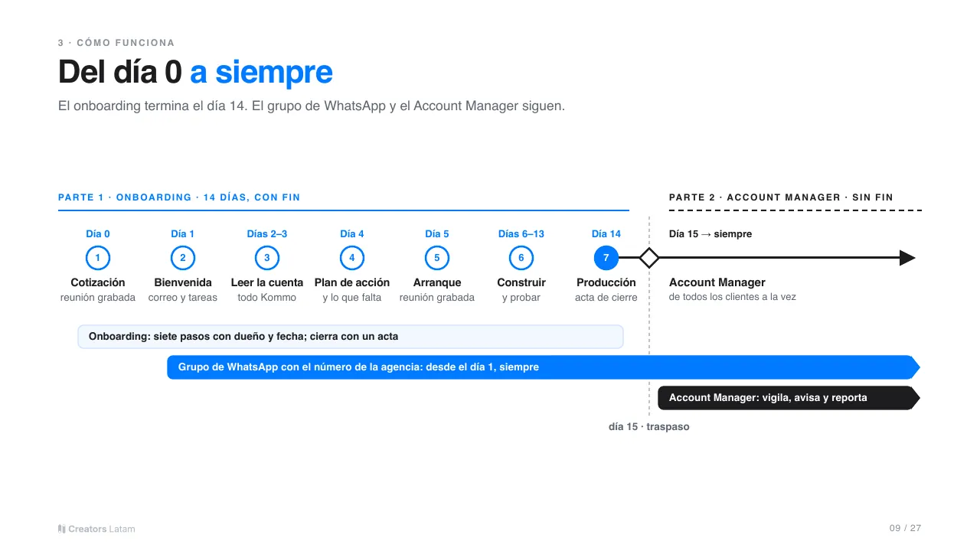Click the page number '09 / 27'

coord(905,529)
